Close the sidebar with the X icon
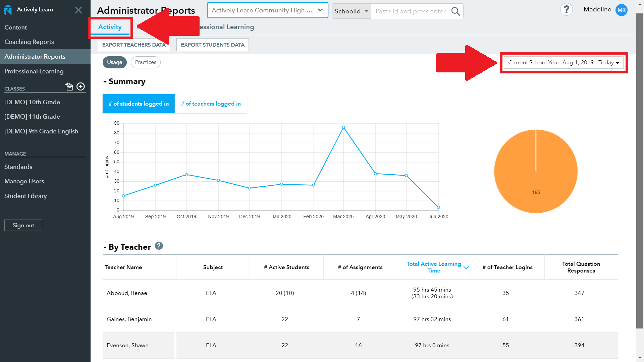This screenshot has height=362, width=644. click(x=78, y=10)
